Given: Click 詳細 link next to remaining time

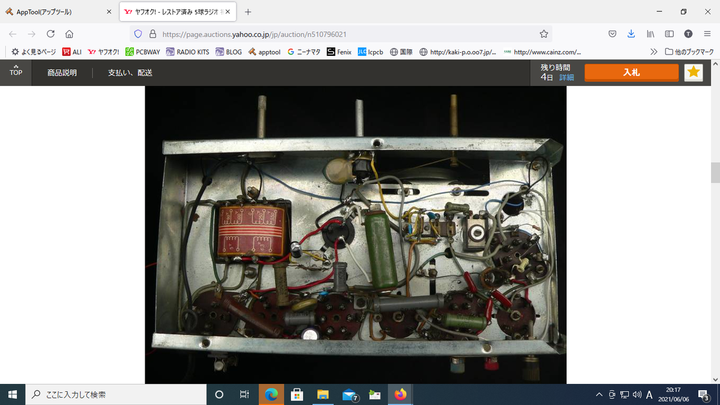Looking at the screenshot, I should coord(567,77).
